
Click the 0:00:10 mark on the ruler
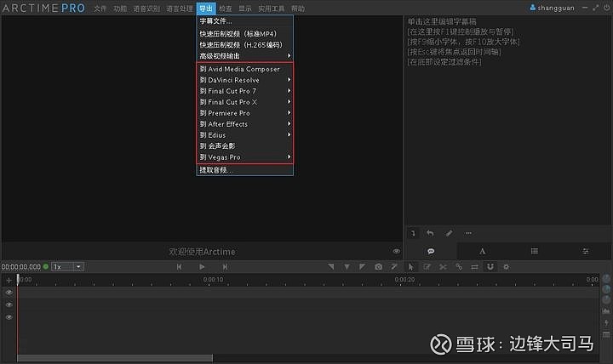(213, 280)
